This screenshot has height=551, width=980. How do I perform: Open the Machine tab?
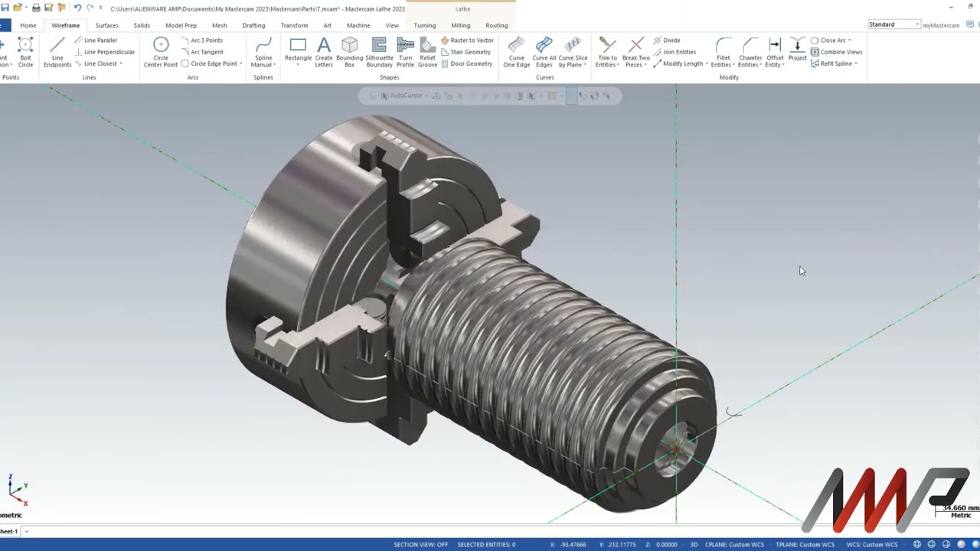coord(358,25)
